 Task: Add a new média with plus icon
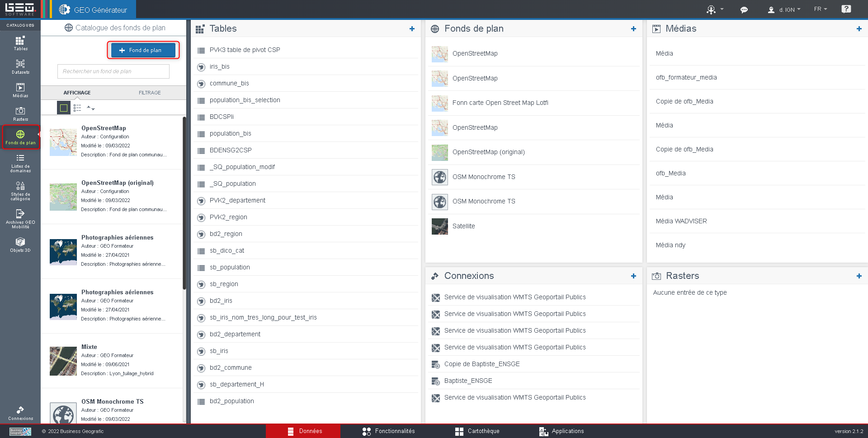[x=859, y=29]
